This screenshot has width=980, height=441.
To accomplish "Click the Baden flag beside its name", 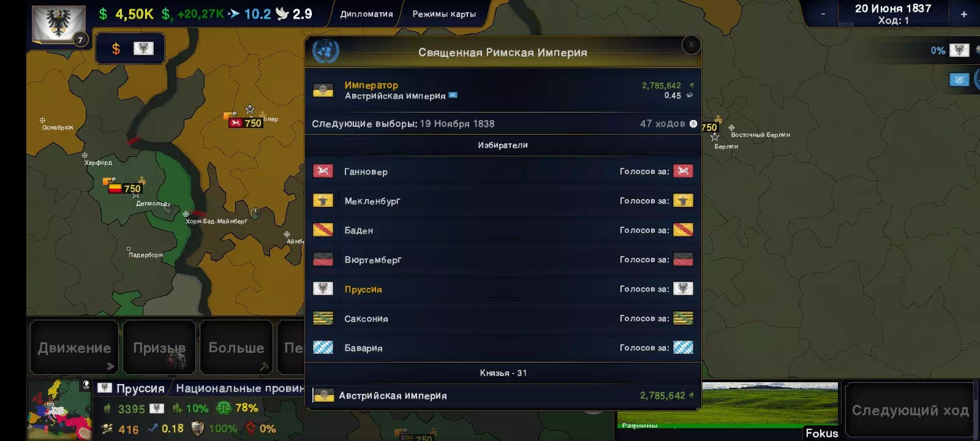I will coord(323,230).
